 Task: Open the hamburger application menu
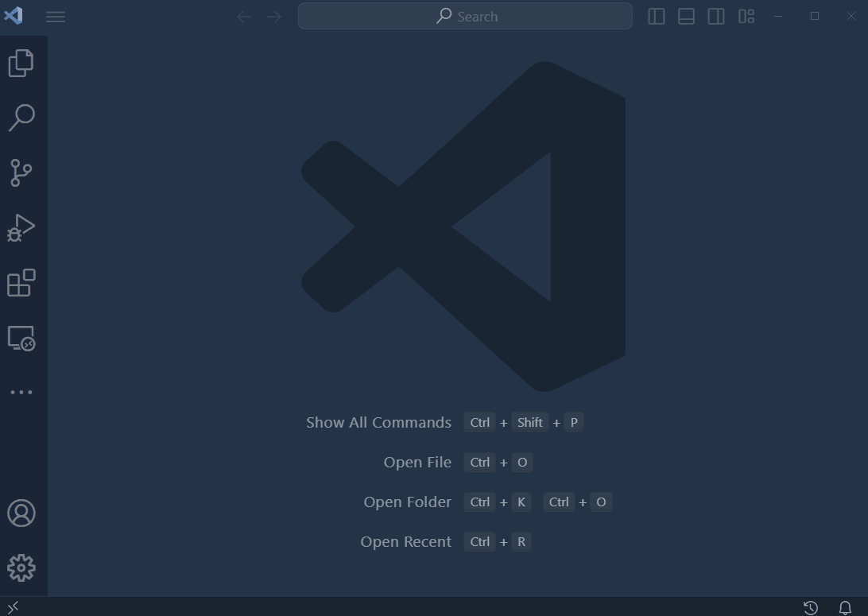point(56,17)
